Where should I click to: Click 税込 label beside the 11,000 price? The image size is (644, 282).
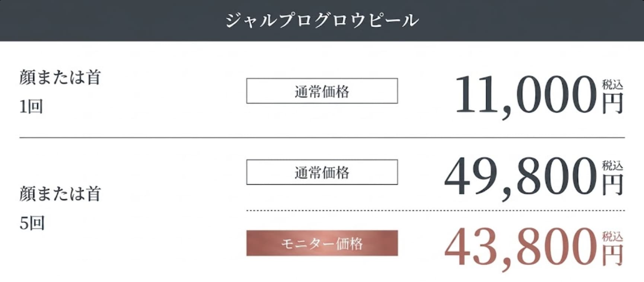click(612, 84)
